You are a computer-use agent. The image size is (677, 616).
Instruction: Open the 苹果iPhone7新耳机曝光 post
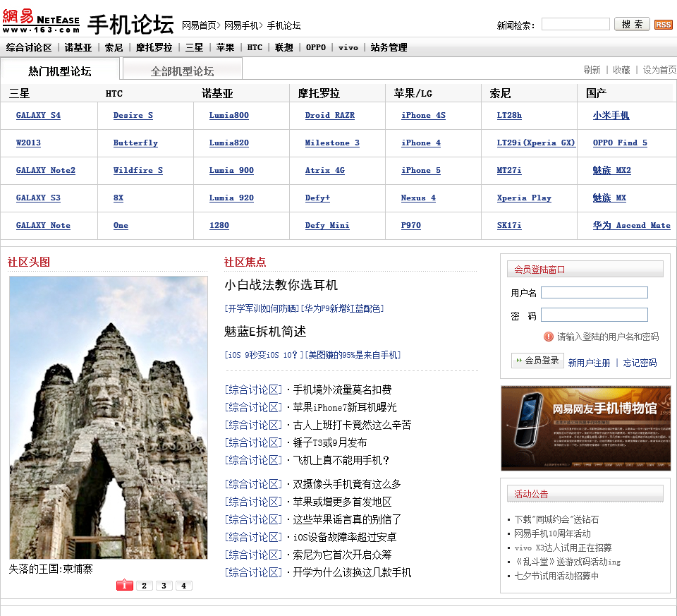[x=345, y=407]
